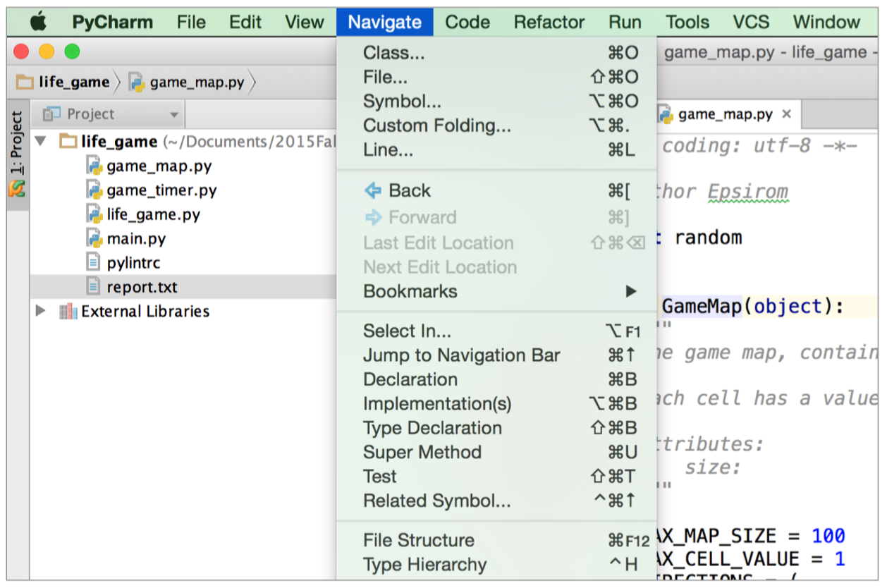
Task: Choose Custom Folding... menu item
Action: 496,125
